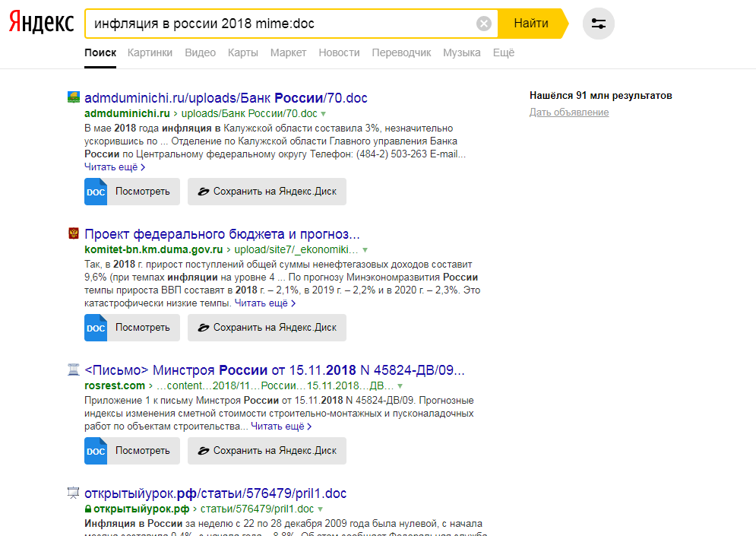
Task: Click Посмотреть for the admduminichi.ru document
Action: (143, 192)
